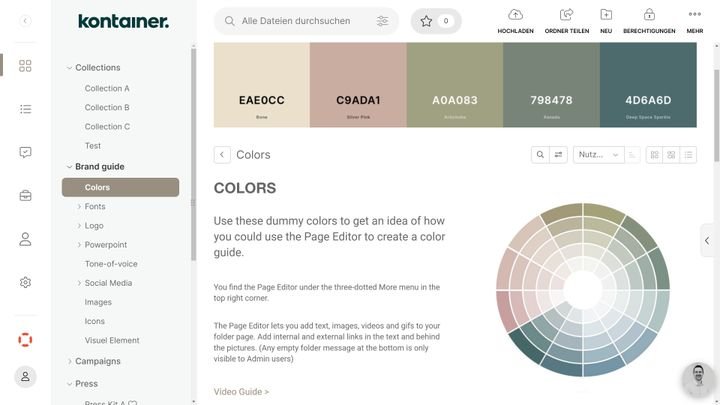The image size is (720, 405).
Task: Open Collection A
Action: (x=107, y=88)
